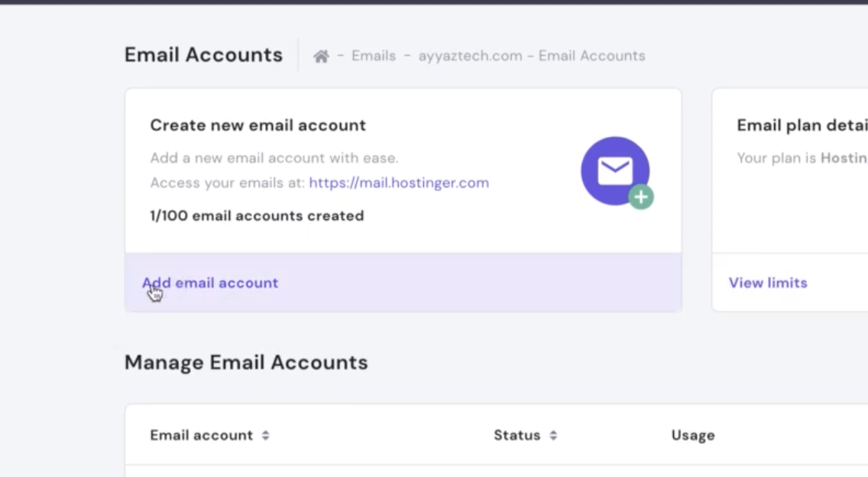Open the mail.hostinger.com webmail link
868x477 pixels.
coord(399,183)
